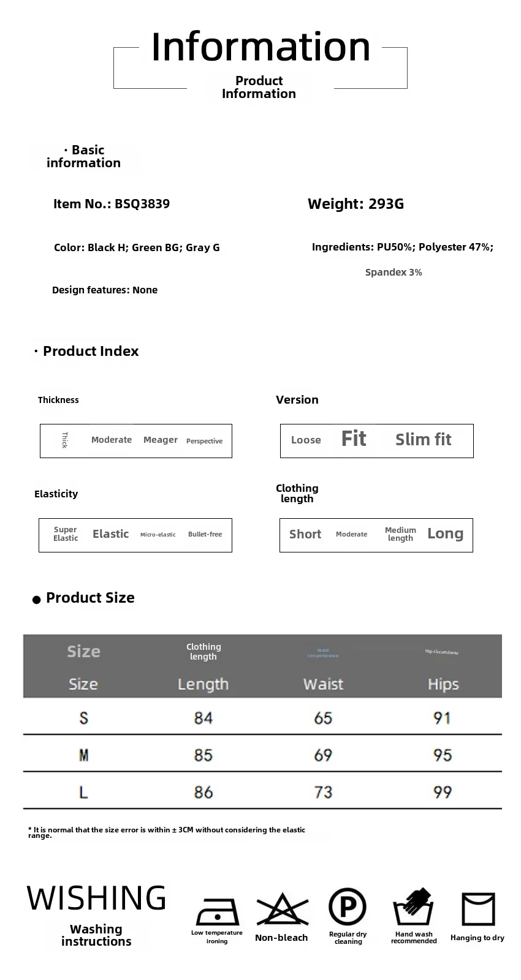This screenshot has height=980, width=521.
Task: Click the Weight: 293G text
Action: point(356,204)
